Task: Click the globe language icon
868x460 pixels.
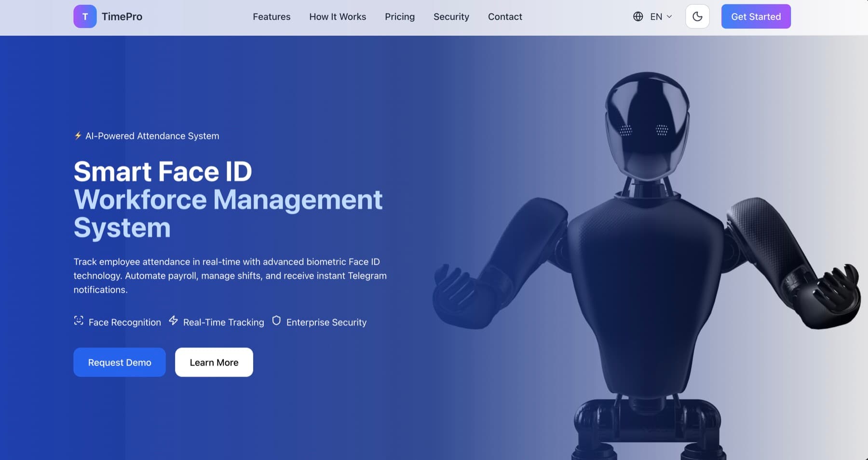Action: tap(638, 16)
